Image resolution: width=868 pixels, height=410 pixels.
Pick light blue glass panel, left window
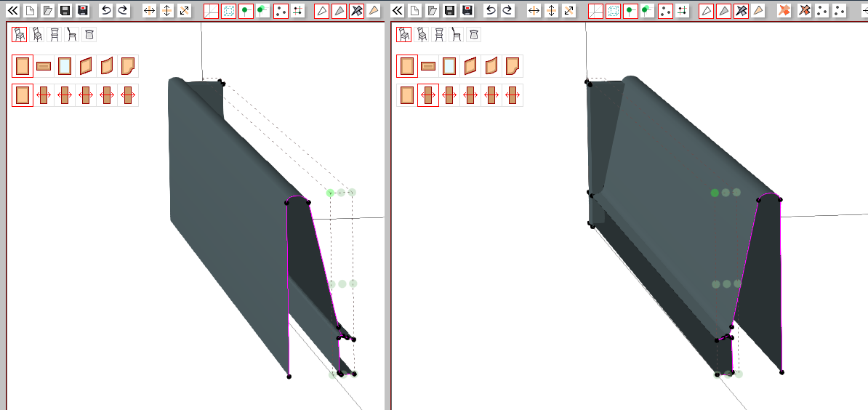(65, 66)
